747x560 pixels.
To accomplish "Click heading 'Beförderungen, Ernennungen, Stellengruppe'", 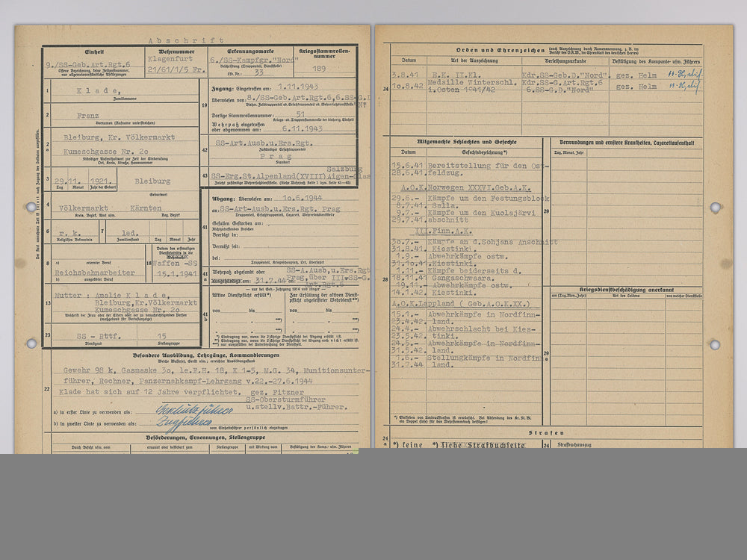I will click(x=206, y=437).
